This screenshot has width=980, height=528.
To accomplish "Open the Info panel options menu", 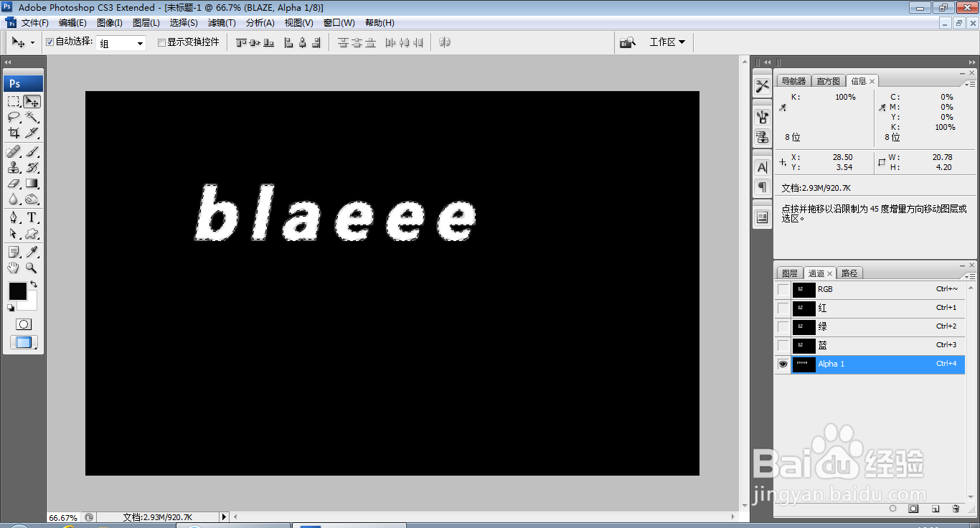I will (x=970, y=83).
